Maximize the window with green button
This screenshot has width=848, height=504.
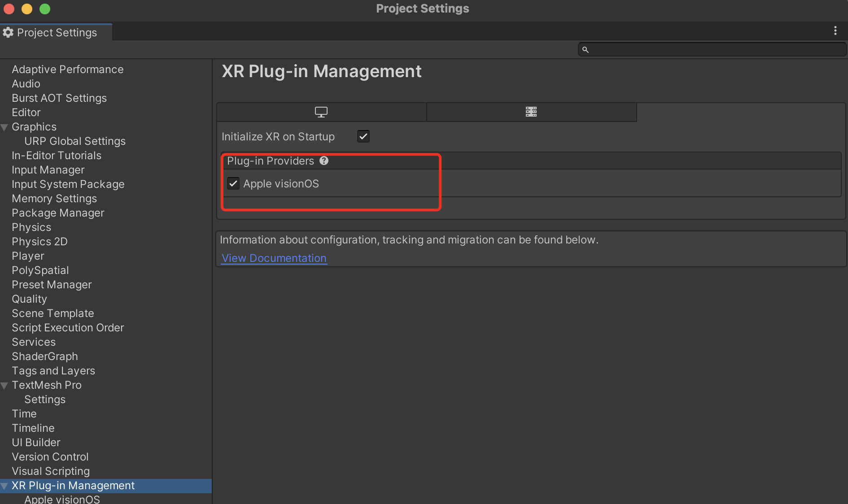coord(45,9)
